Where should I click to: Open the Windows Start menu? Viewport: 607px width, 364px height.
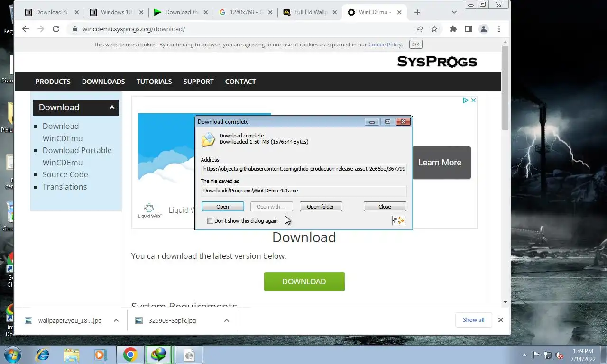point(12,355)
